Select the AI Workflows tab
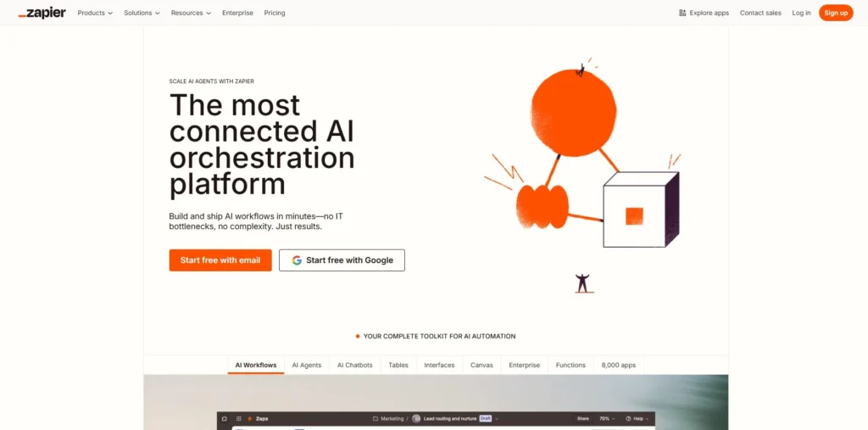 (256, 366)
